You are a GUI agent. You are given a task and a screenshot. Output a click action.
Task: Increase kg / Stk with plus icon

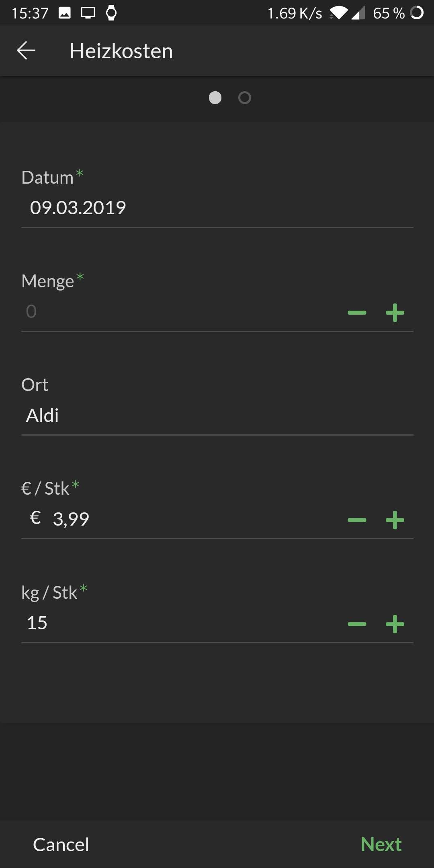tap(395, 624)
